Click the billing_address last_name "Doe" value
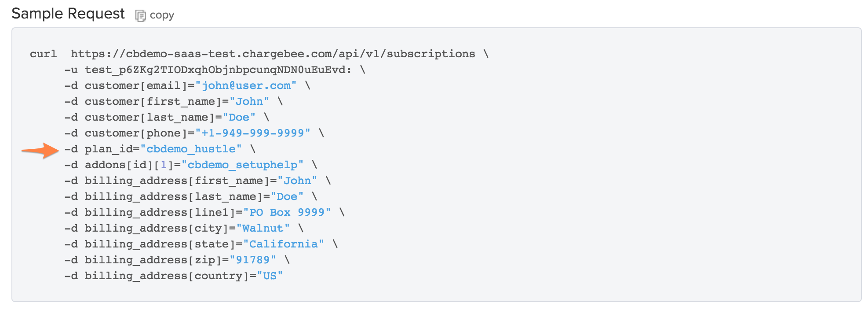Viewport: 868px width, 310px height. pyautogui.click(x=287, y=196)
